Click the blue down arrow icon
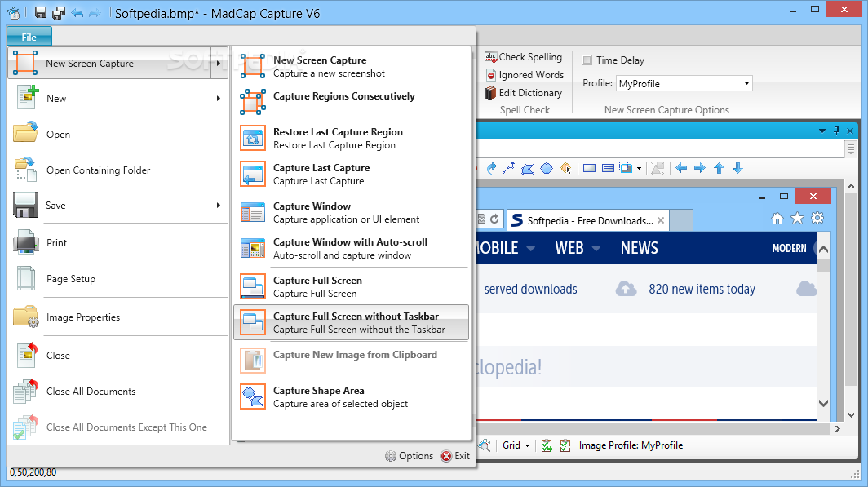The width and height of the screenshot is (868, 487). [737, 168]
